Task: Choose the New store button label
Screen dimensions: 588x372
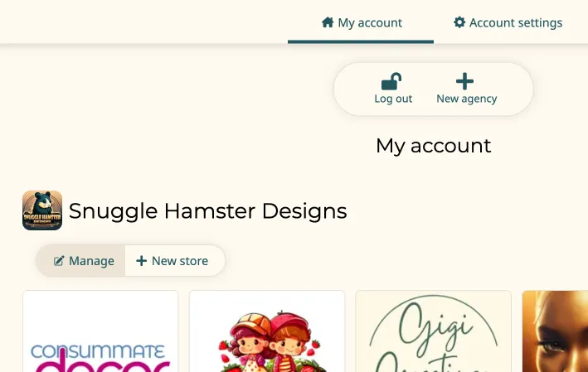Action: pos(180,261)
